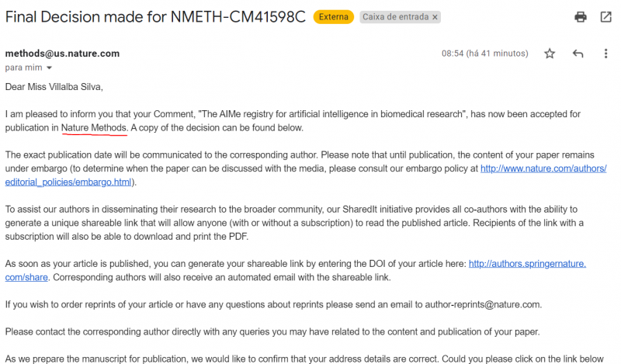Click the author-reprints@nature.com address text
Viewport: 621px width, 364px height.
tap(474, 304)
